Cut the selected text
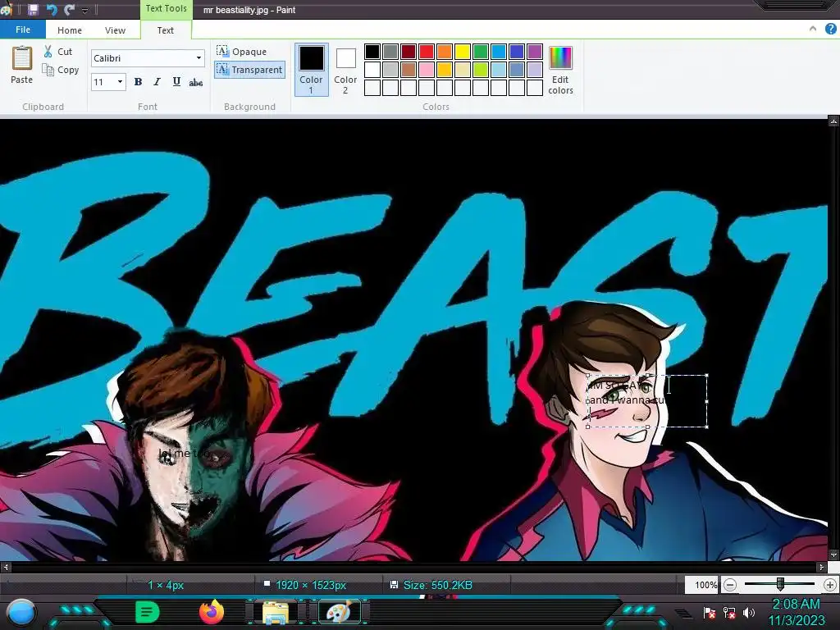Screen dimensions: 840x630 [58, 52]
